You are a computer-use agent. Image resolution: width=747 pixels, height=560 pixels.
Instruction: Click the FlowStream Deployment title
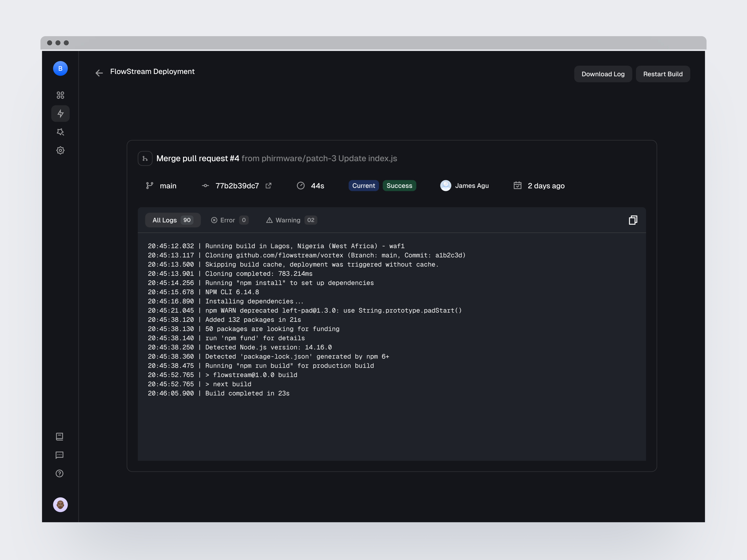(x=152, y=72)
